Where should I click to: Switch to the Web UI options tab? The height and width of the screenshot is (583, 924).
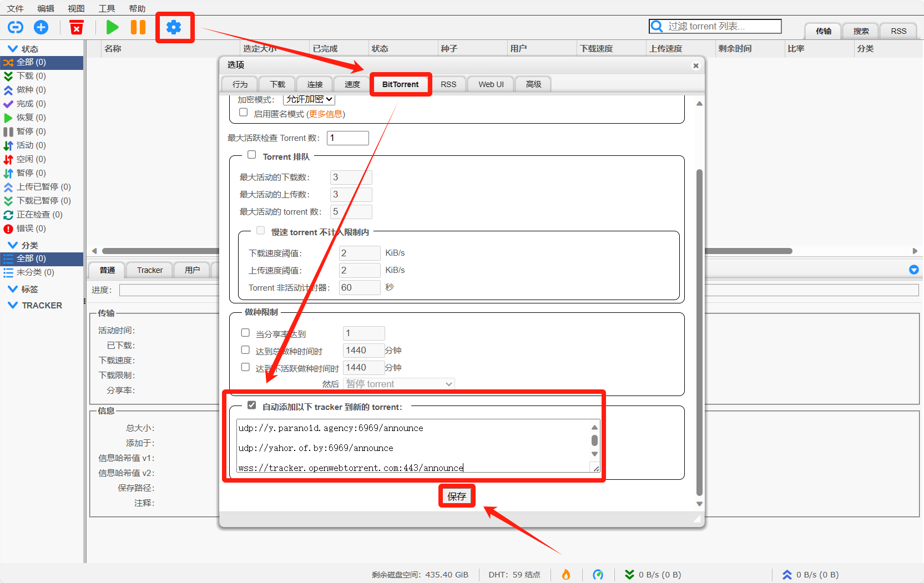tap(491, 84)
